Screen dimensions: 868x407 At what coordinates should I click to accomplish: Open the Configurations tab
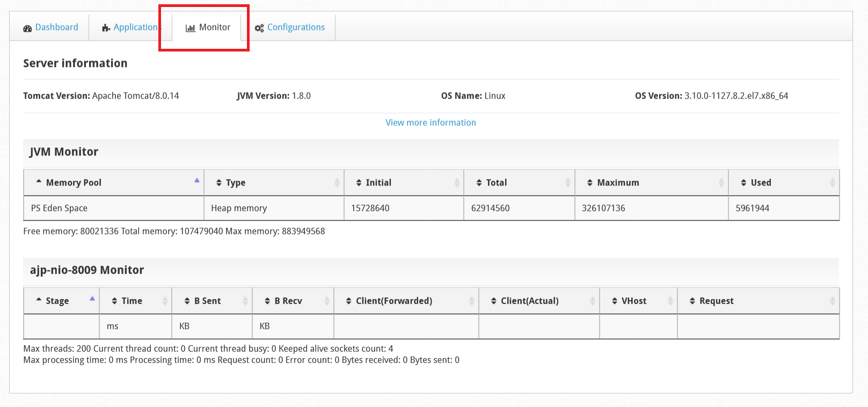click(290, 27)
